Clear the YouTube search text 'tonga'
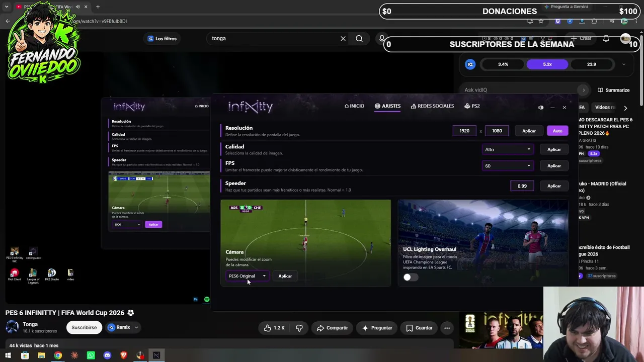The width and height of the screenshot is (644, 362). (x=343, y=39)
